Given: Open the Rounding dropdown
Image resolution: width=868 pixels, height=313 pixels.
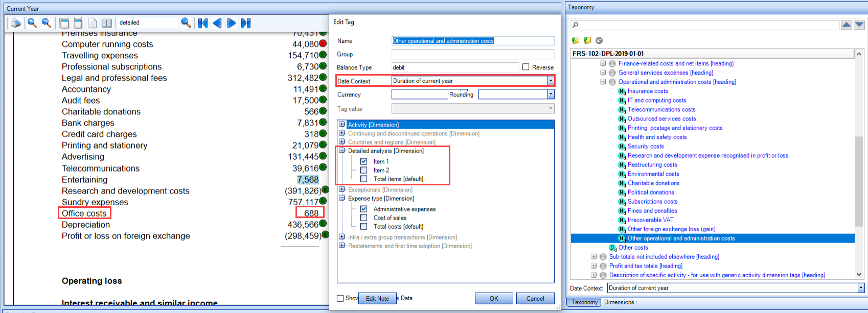Looking at the screenshot, I should click(551, 94).
